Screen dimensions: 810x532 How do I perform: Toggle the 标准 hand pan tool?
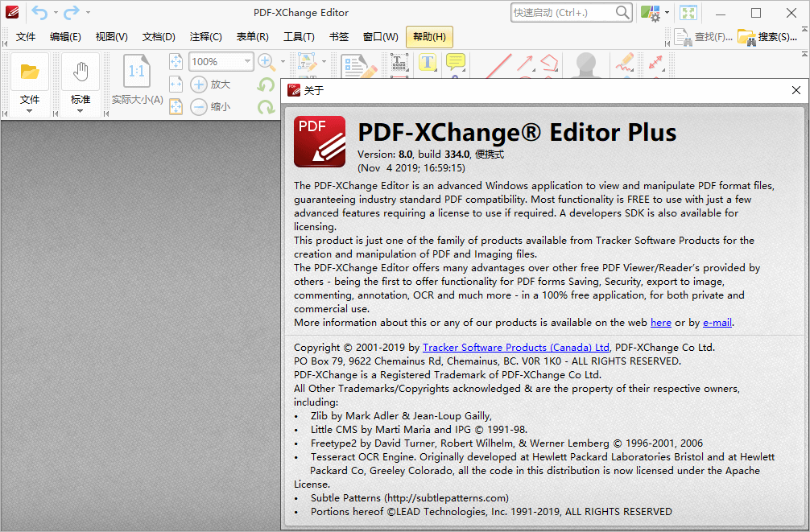click(x=80, y=72)
